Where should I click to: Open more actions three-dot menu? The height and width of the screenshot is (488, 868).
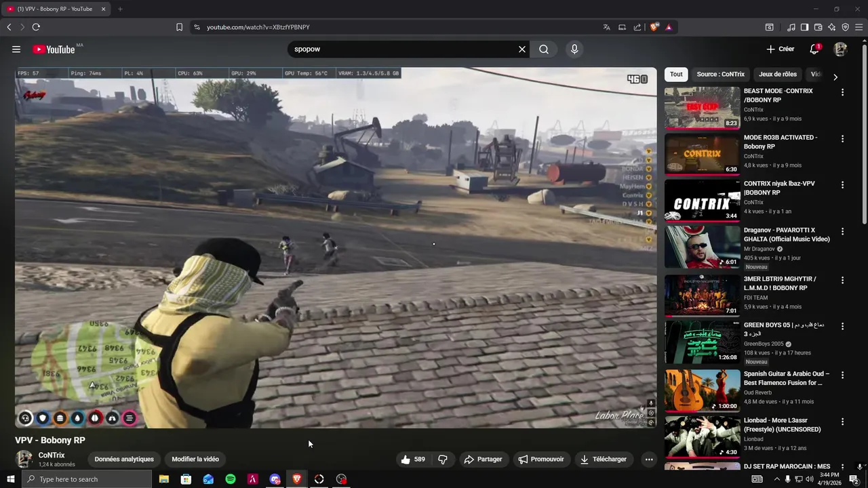(x=649, y=459)
